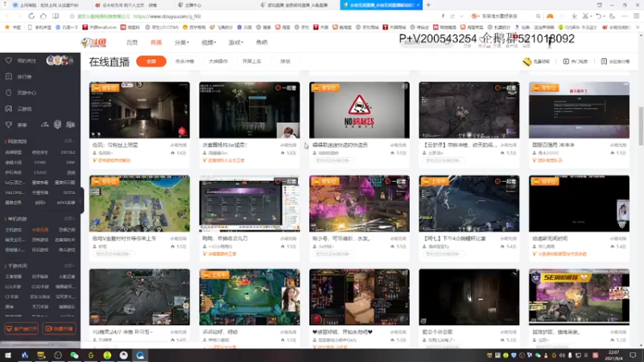Viewport: 644px width, 362px height.
Task: Open DOTA2 category in sidebar
Action: [x=68, y=152]
